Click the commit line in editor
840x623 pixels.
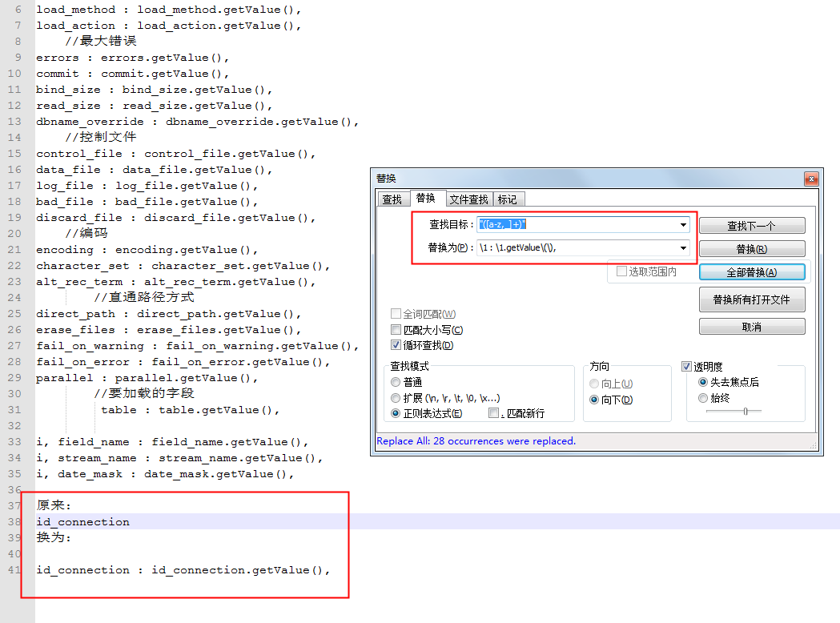(132, 74)
